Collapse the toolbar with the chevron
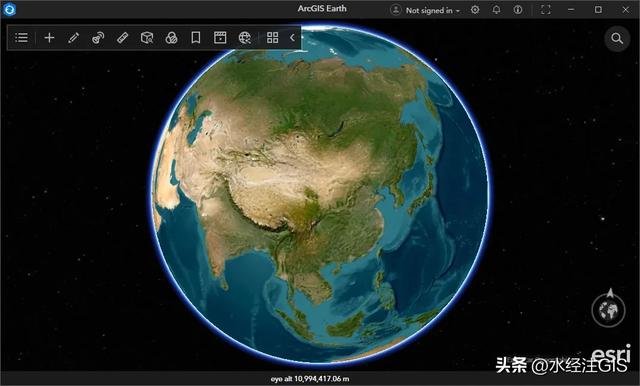Screen dimensions: 640x386 [292, 38]
